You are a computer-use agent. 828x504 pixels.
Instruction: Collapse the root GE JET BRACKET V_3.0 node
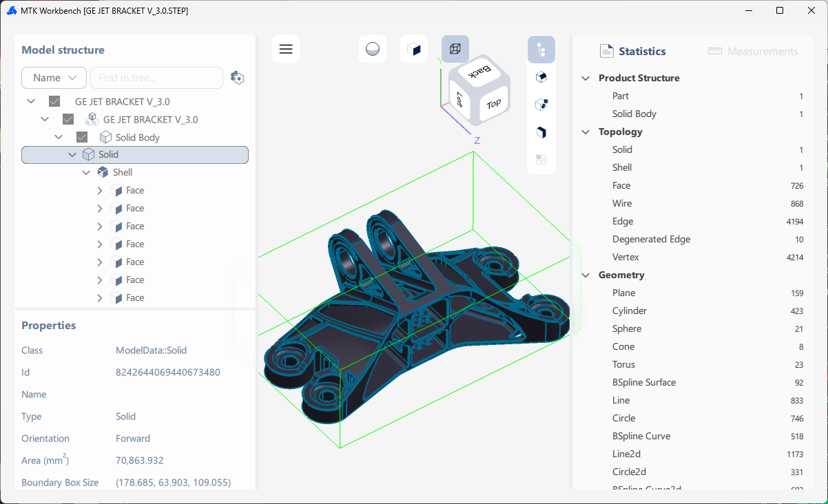coord(31,101)
